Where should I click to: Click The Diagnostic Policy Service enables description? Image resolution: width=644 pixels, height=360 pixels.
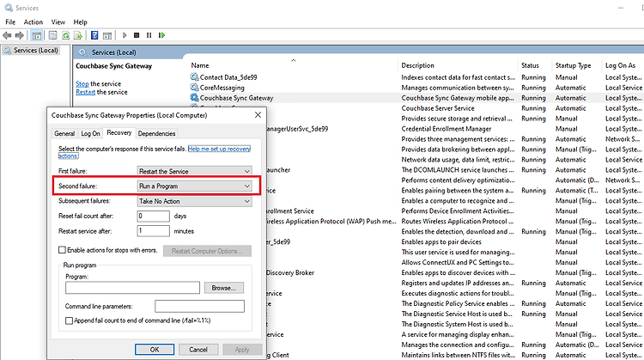pos(458,303)
